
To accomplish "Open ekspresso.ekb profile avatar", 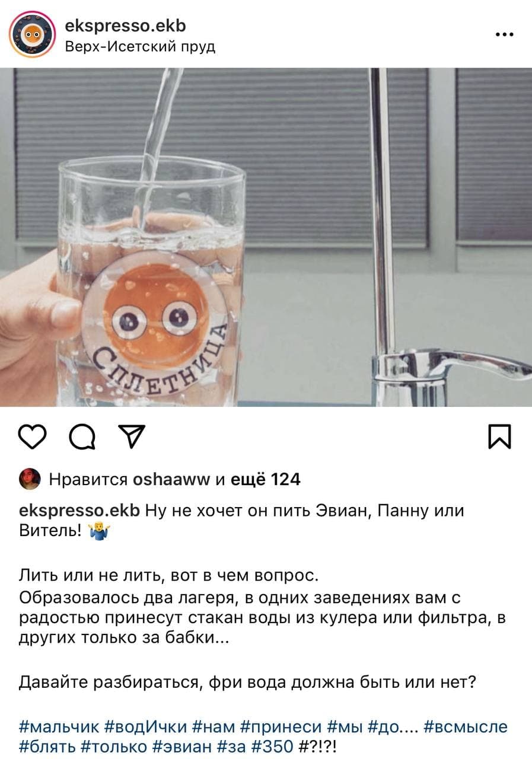I will point(33,34).
